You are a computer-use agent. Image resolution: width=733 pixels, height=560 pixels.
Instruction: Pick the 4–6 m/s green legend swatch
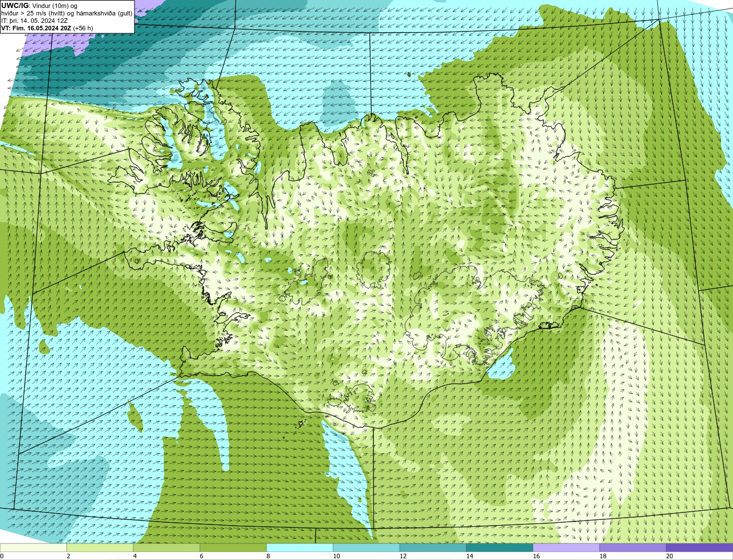(x=167, y=547)
